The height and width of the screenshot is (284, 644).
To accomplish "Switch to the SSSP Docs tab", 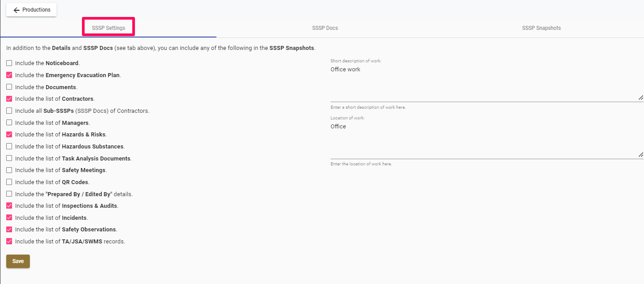I will (x=325, y=28).
